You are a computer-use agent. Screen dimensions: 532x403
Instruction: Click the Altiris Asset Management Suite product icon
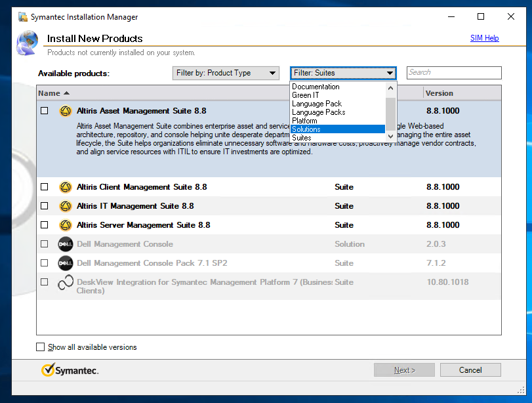(65, 111)
